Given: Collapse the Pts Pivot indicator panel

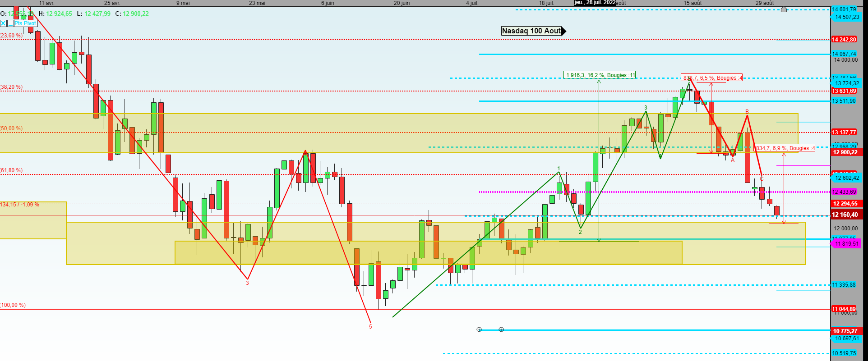Looking at the screenshot, I should (x=10, y=23).
